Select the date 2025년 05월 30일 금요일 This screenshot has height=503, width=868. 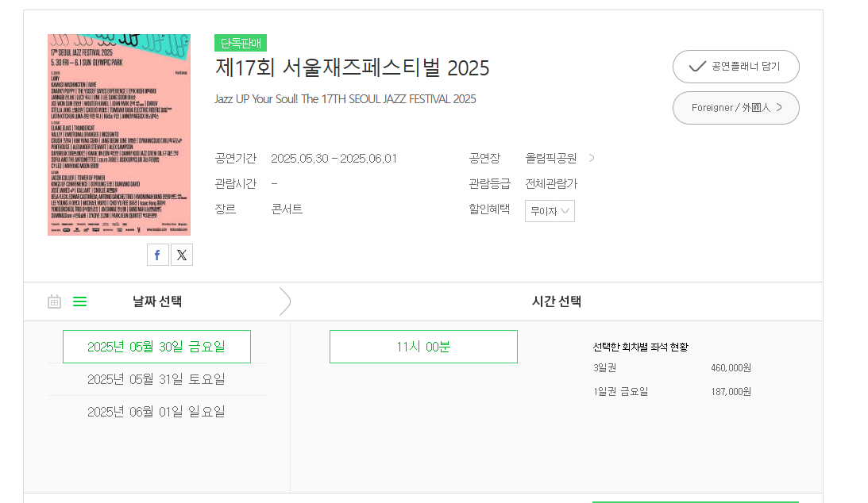156,347
